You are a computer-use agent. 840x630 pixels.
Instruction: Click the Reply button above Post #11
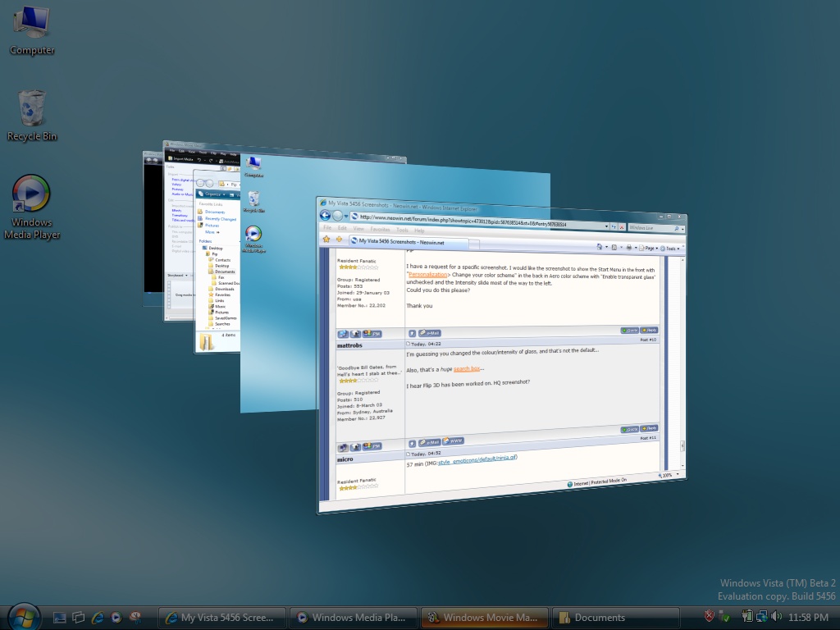[x=649, y=428]
